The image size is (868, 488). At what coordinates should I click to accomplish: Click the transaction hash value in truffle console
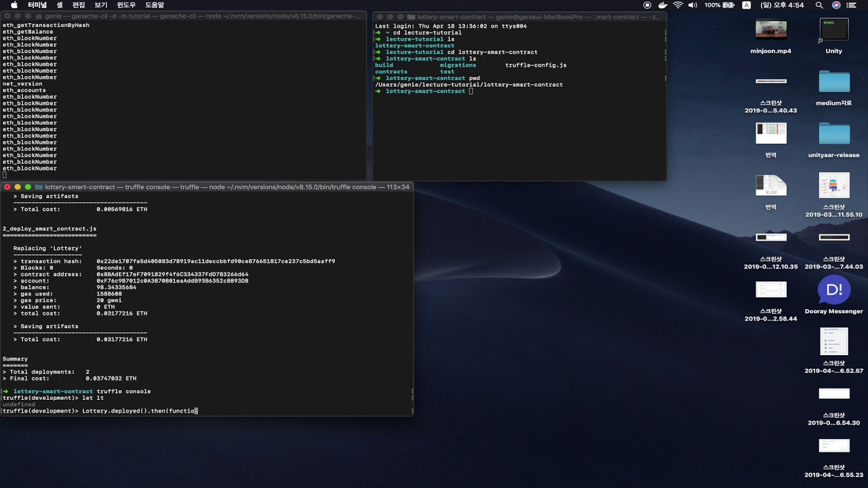pyautogui.click(x=216, y=262)
